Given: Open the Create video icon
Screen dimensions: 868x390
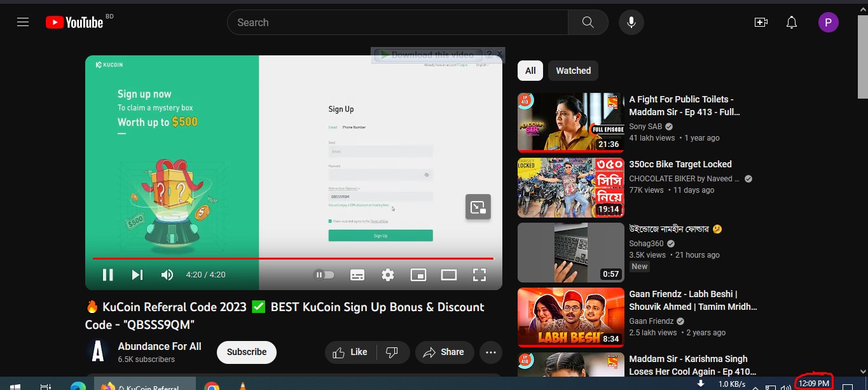Looking at the screenshot, I should click(761, 22).
